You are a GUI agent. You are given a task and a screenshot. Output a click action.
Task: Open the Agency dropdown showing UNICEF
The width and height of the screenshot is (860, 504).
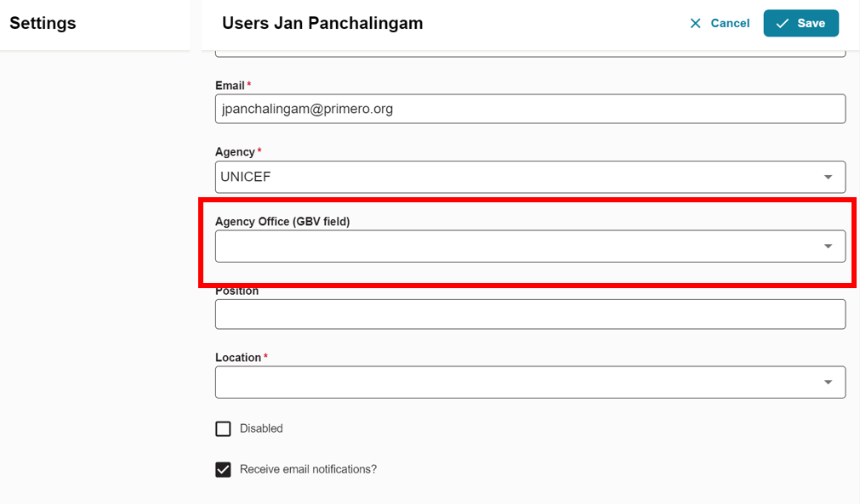530,177
